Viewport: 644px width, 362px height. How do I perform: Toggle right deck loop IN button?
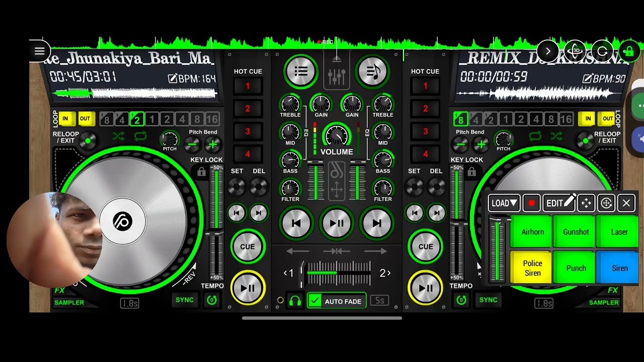click(x=587, y=119)
